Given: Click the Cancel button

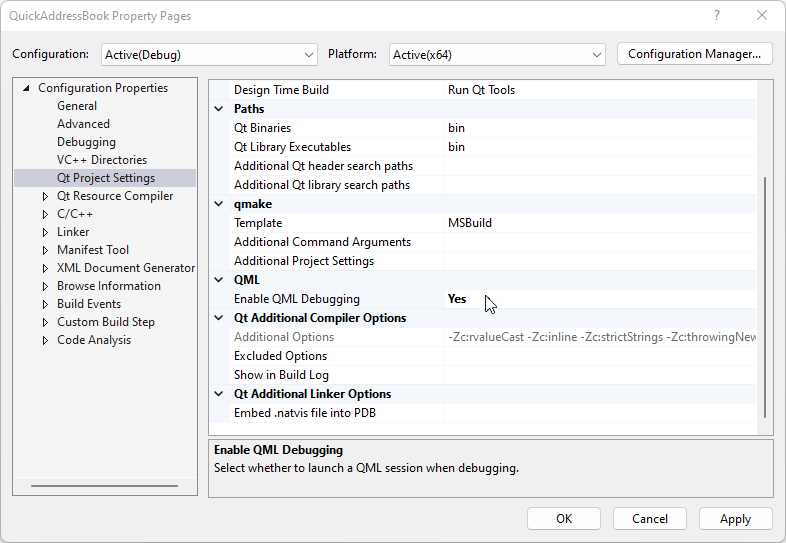Looking at the screenshot, I should coord(650,518).
